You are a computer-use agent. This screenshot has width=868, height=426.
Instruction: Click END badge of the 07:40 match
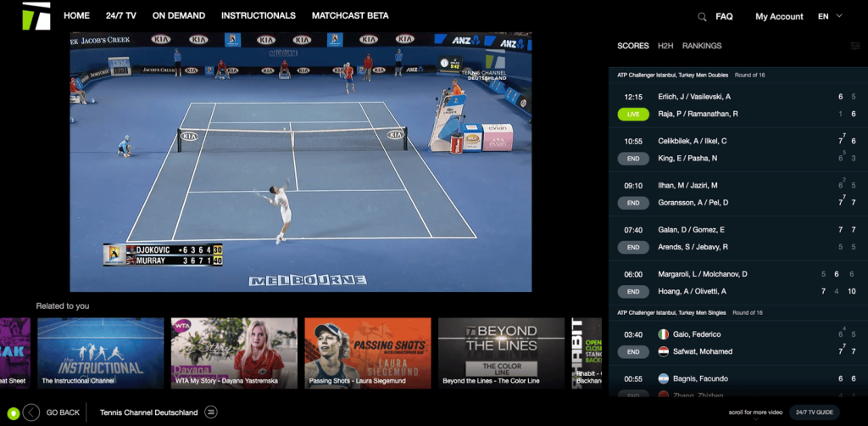[633, 247]
